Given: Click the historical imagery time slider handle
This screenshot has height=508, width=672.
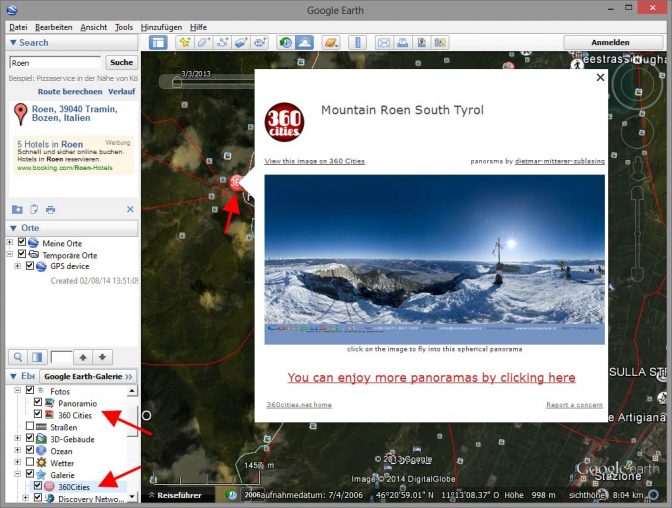Looking at the screenshot, I should pyautogui.click(x=176, y=82).
